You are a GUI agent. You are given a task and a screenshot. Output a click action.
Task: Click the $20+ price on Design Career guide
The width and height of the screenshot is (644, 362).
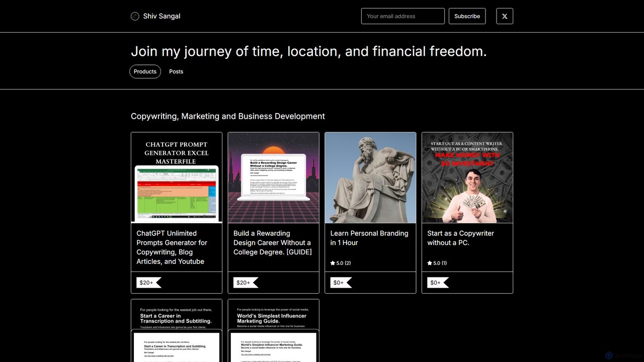click(246, 283)
